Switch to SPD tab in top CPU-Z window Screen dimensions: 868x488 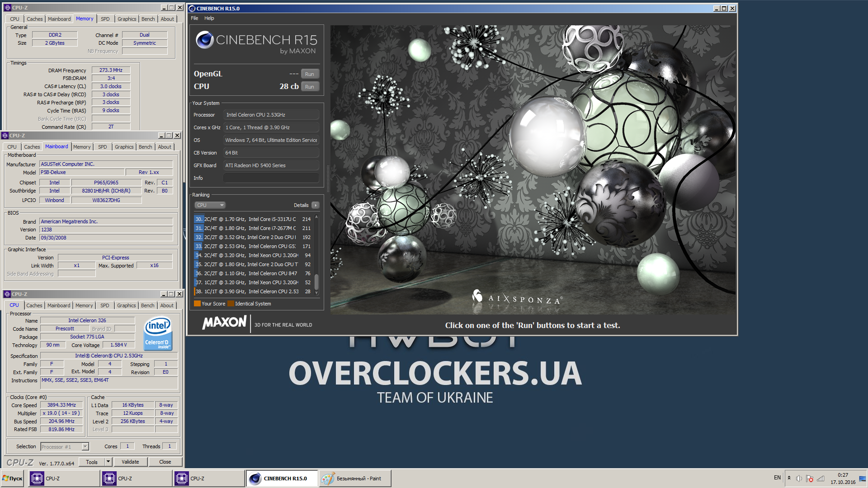(x=105, y=19)
